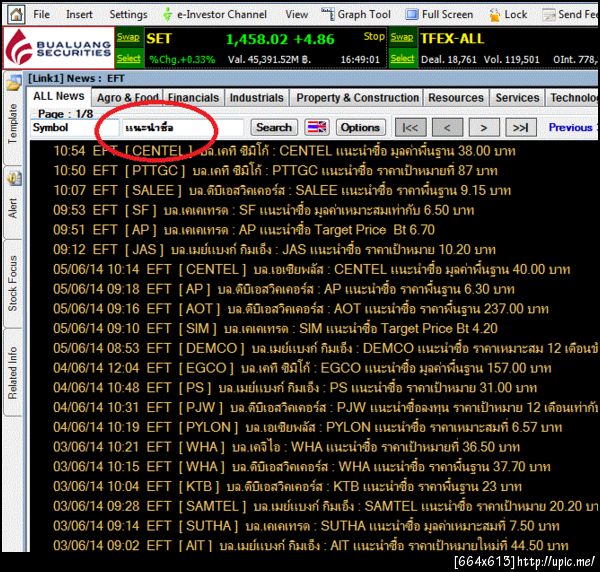Switch to the Resources tab
The image size is (600, 572).
(456, 98)
